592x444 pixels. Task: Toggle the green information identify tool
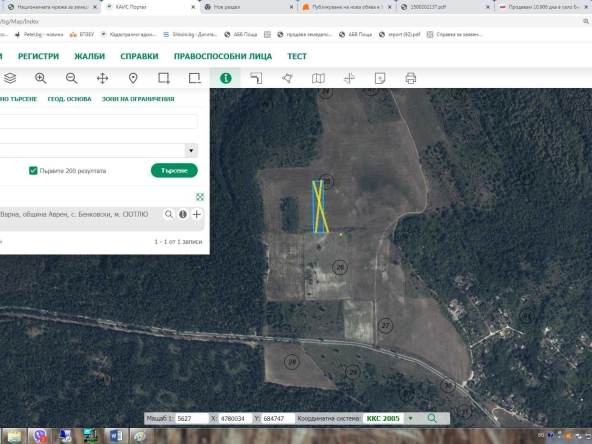(225, 78)
